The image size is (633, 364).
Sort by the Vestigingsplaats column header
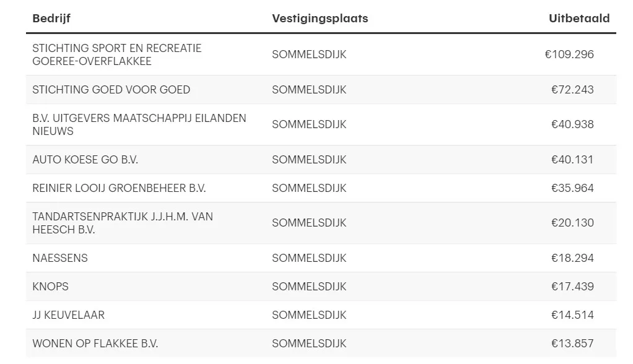pos(320,19)
